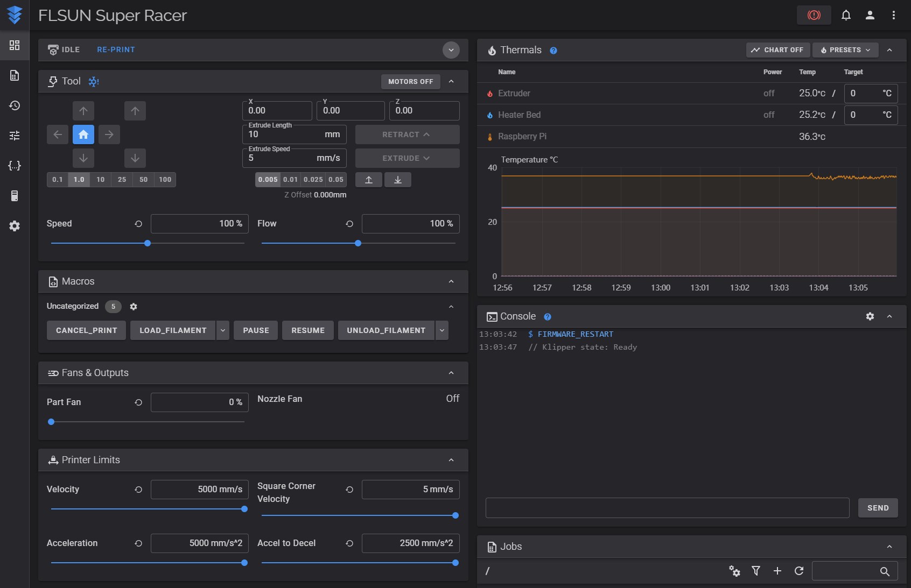911x588 pixels.
Task: Reset Speed to default value
Action: point(138,224)
